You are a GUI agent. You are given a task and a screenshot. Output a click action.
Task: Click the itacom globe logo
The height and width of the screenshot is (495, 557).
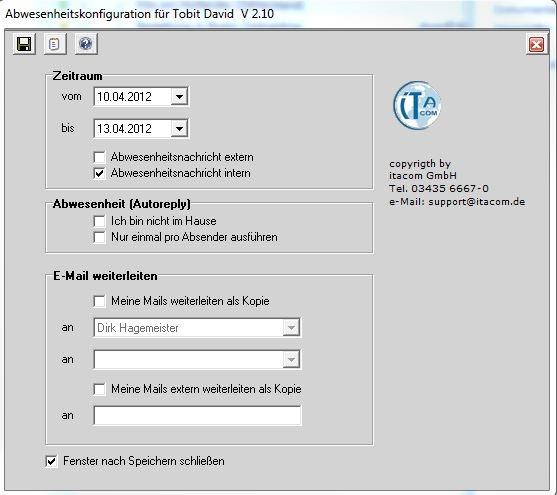coord(417,105)
